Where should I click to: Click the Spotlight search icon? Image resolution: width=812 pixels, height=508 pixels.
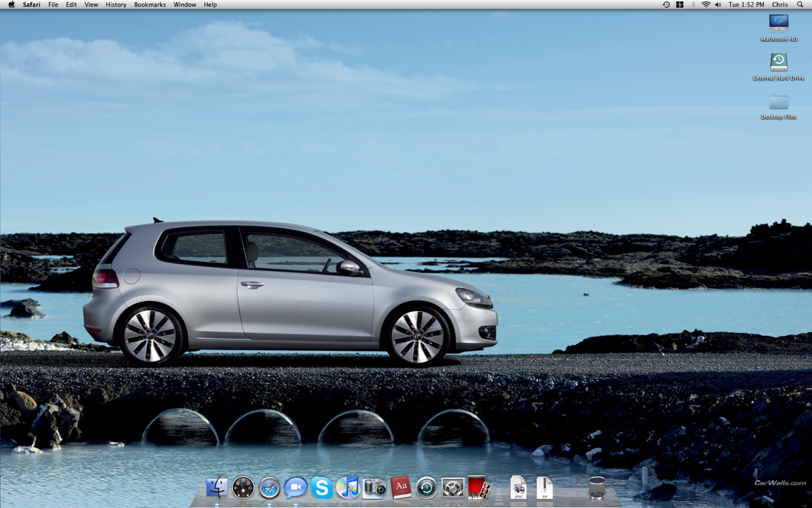tap(800, 4)
